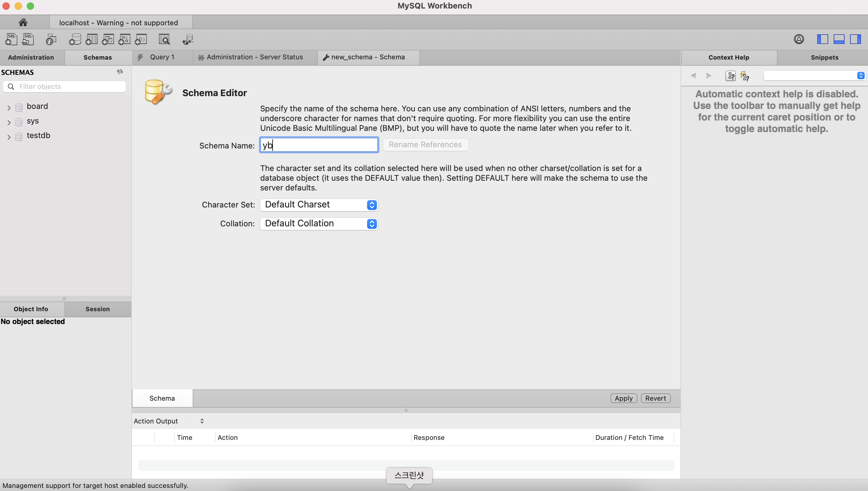Viewport: 868px width, 491px height.
Task: Toggle the bottom output panel visibility
Action: click(x=839, y=40)
